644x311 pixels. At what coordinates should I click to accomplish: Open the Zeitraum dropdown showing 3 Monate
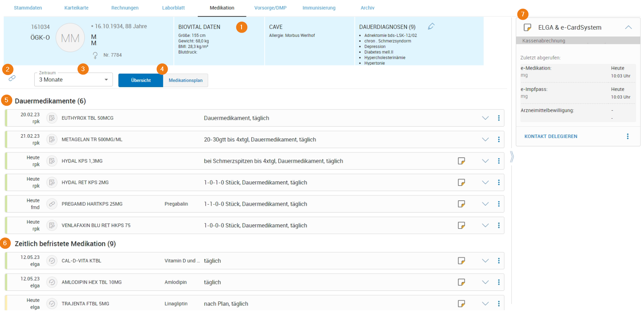[73, 80]
